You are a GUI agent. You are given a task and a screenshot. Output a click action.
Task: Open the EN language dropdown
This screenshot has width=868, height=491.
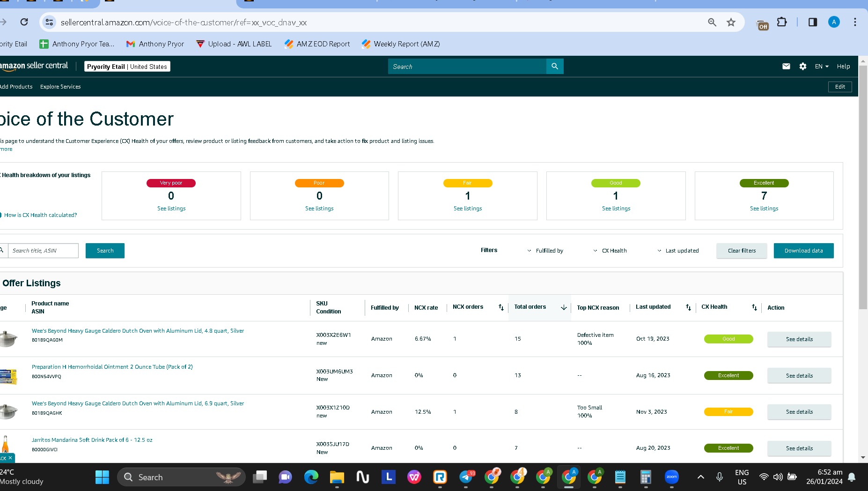(822, 67)
